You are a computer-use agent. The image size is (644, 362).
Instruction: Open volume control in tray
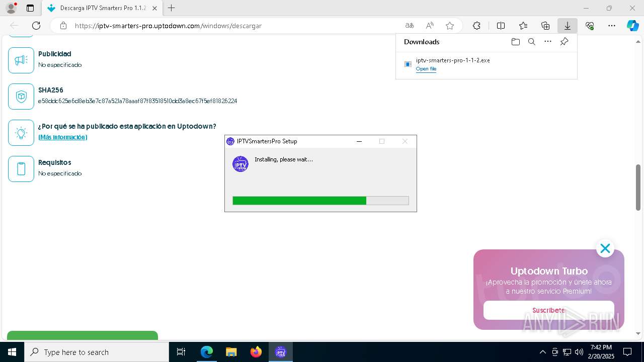pyautogui.click(x=579, y=352)
